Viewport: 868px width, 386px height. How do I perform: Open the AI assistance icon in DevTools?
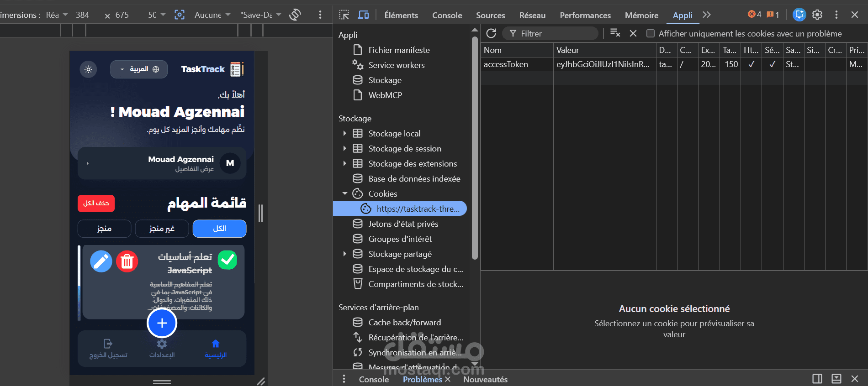click(x=799, y=15)
